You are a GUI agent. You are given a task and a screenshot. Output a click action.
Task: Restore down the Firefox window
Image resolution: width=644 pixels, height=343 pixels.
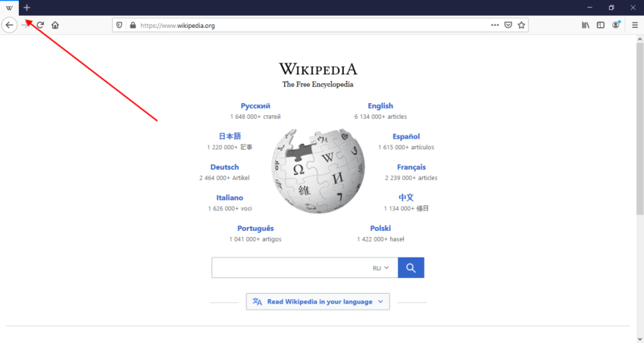611,8
